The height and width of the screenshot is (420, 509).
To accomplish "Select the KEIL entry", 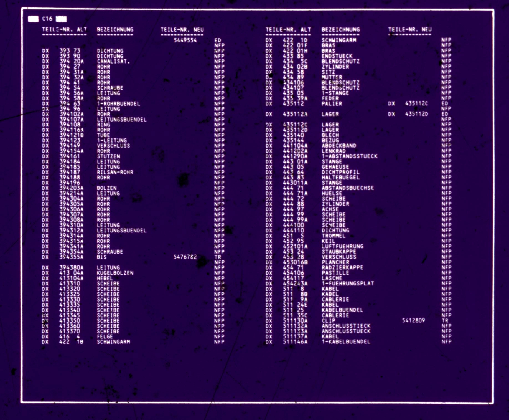I will (x=328, y=241).
